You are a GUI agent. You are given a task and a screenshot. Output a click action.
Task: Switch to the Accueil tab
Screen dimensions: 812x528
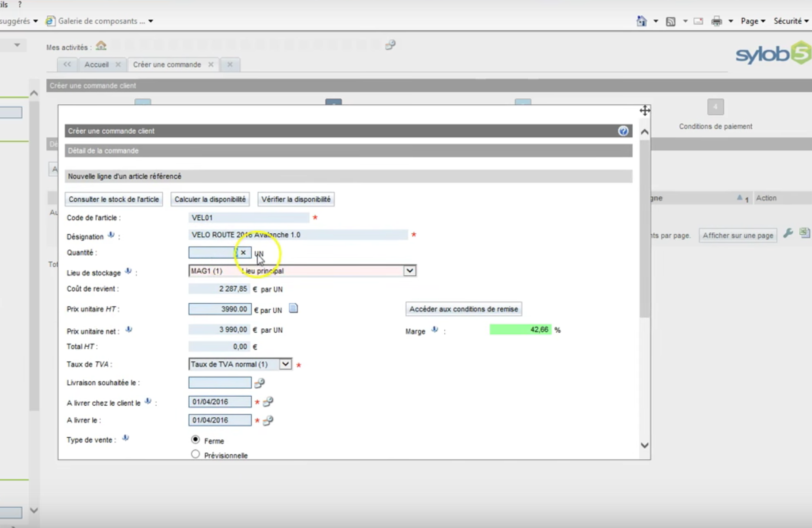pos(96,65)
